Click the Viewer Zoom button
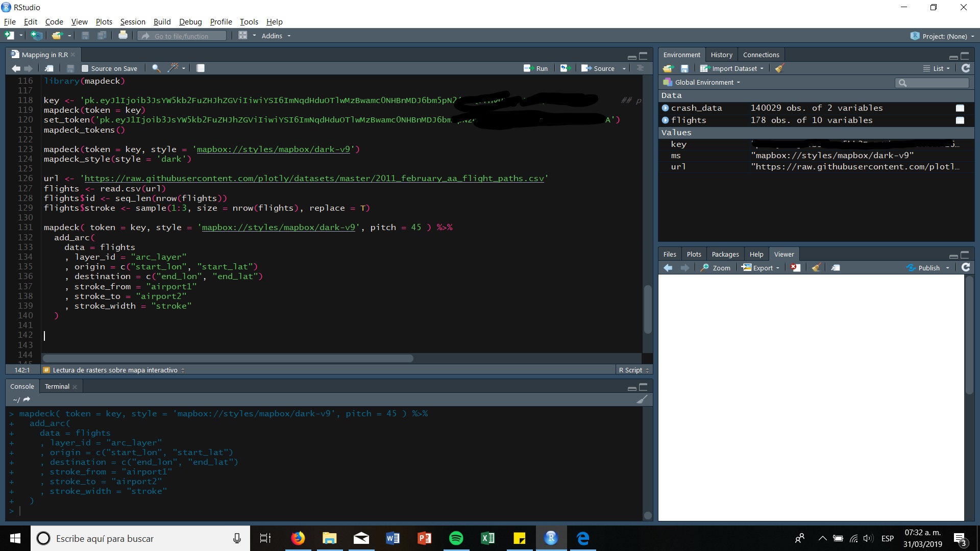980x551 pixels. coord(716,268)
